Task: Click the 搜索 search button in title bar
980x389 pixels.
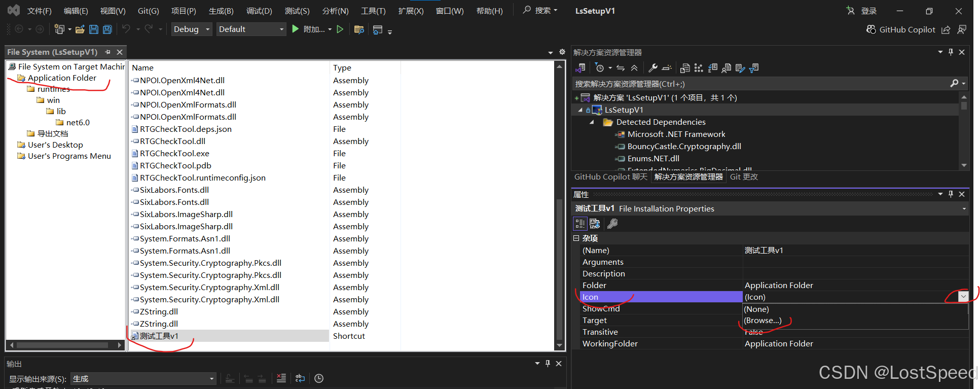Action: coord(540,10)
